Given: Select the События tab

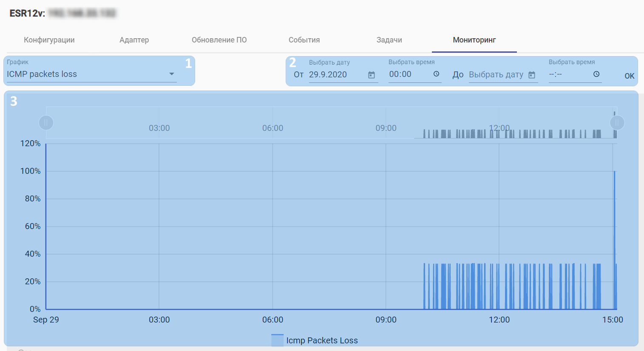Looking at the screenshot, I should (x=304, y=40).
